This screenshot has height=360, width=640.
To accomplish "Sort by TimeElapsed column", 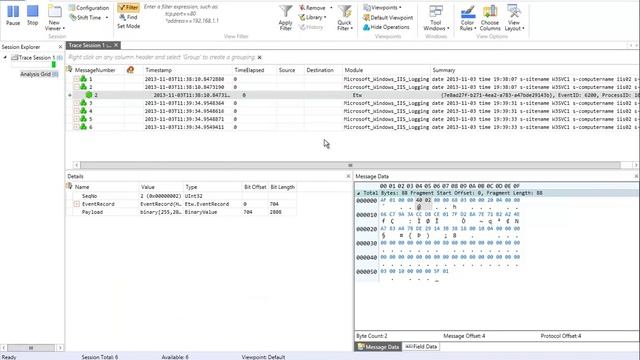I will pyautogui.click(x=249, y=70).
